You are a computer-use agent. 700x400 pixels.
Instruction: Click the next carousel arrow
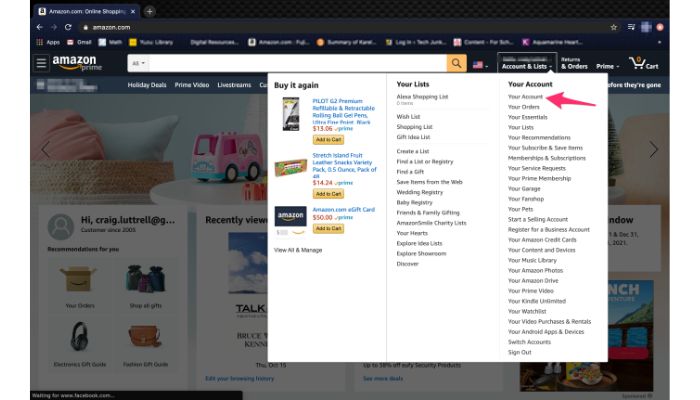pyautogui.click(x=653, y=149)
